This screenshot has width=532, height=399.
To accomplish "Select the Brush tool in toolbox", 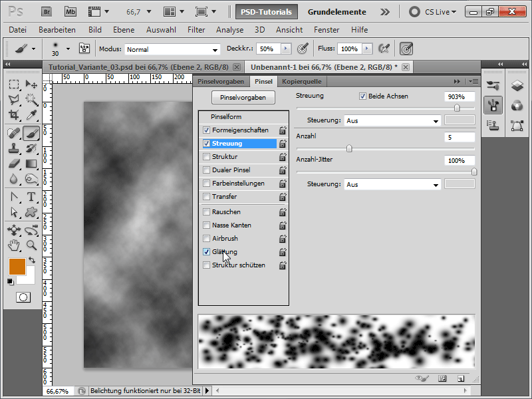I will [x=31, y=133].
